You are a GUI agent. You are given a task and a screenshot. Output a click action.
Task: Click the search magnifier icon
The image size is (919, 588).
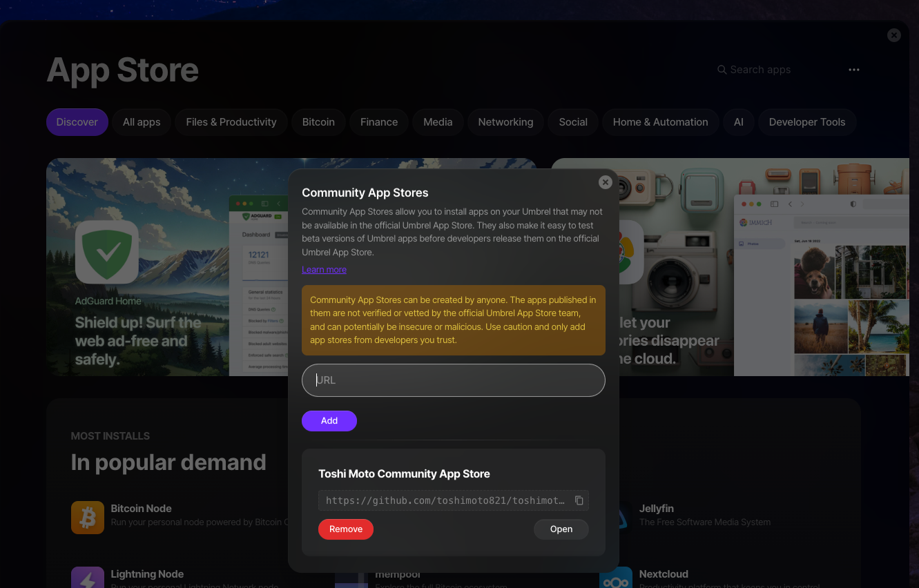click(722, 70)
